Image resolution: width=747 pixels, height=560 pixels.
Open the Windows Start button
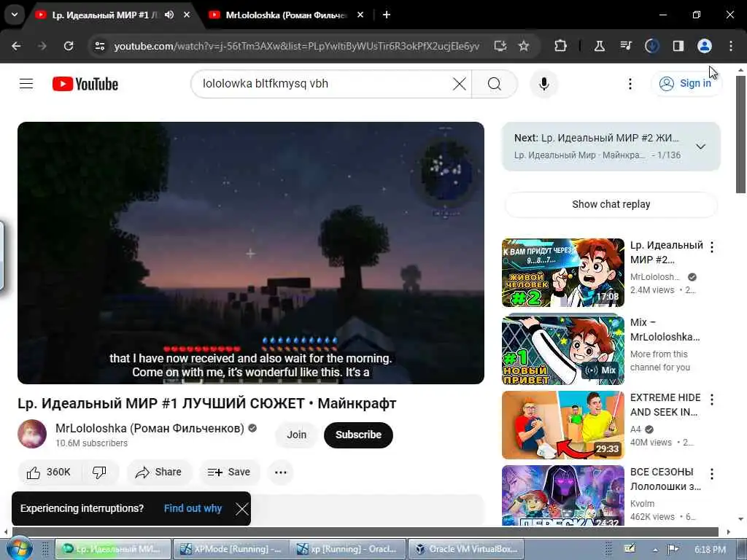coord(19,548)
